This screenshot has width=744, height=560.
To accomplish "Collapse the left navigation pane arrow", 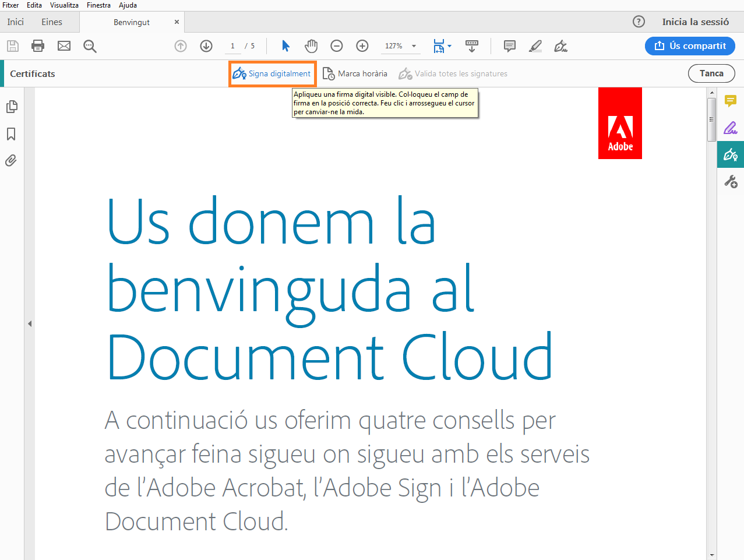I will (x=30, y=323).
